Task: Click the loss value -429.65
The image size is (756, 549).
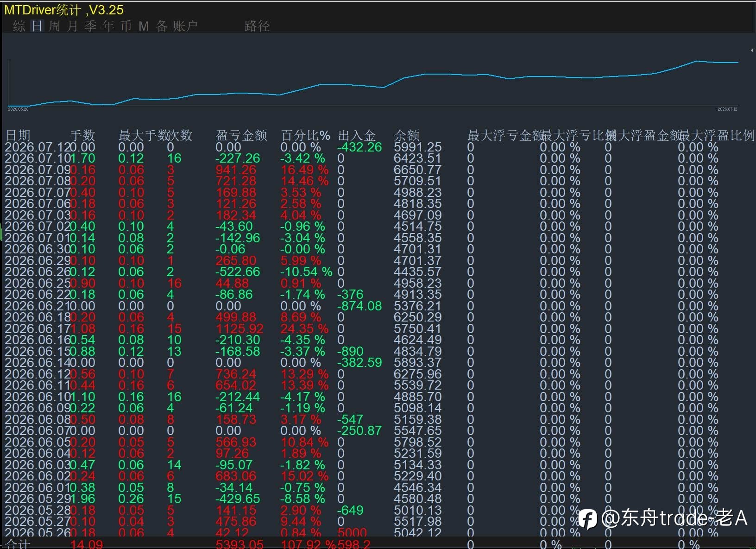Action: [238, 499]
